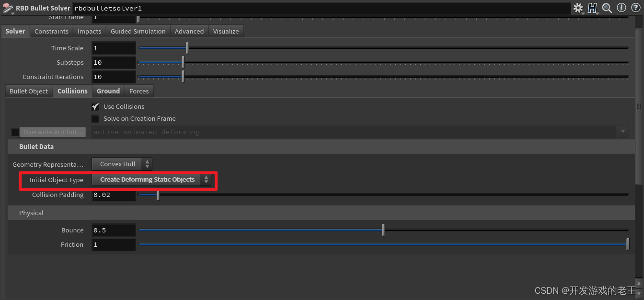Open the Create Deforming Static Objects dropdown
Image resolution: width=644 pixels, height=300 pixels.
click(147, 180)
